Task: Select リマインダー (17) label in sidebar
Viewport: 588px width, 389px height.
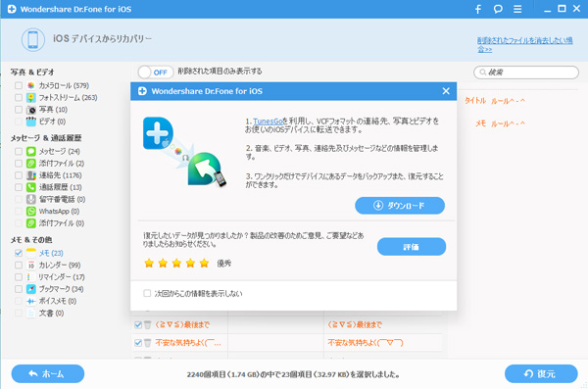Action: coord(62,277)
